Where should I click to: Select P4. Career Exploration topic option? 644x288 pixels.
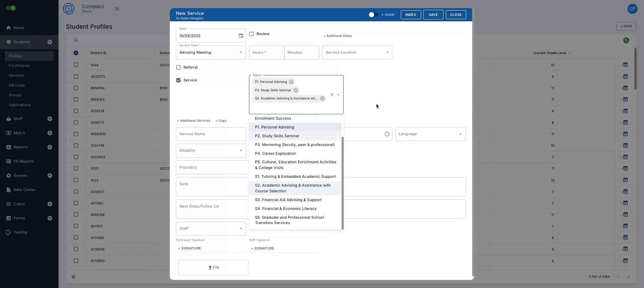coord(275,153)
